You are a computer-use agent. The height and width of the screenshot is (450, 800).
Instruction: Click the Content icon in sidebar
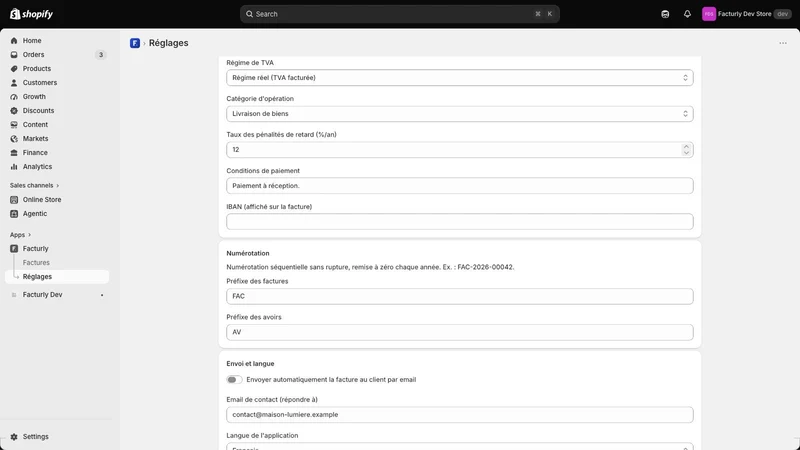[x=14, y=124]
